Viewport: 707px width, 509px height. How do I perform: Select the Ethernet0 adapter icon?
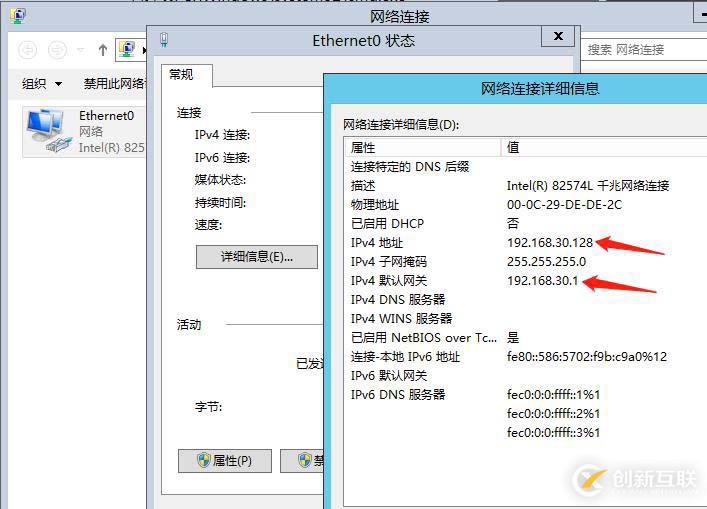[x=47, y=131]
